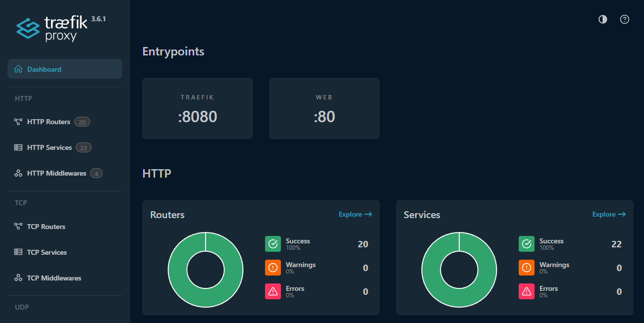644x323 pixels.
Task: Click the Traefik Proxy logo
Action: [x=54, y=27]
